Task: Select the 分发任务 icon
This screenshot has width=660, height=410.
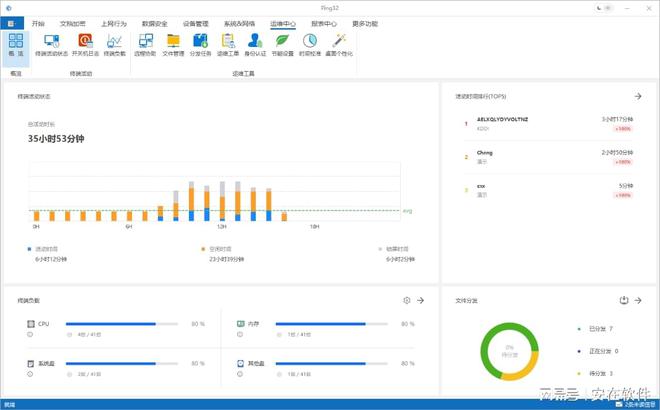Action: [x=200, y=44]
